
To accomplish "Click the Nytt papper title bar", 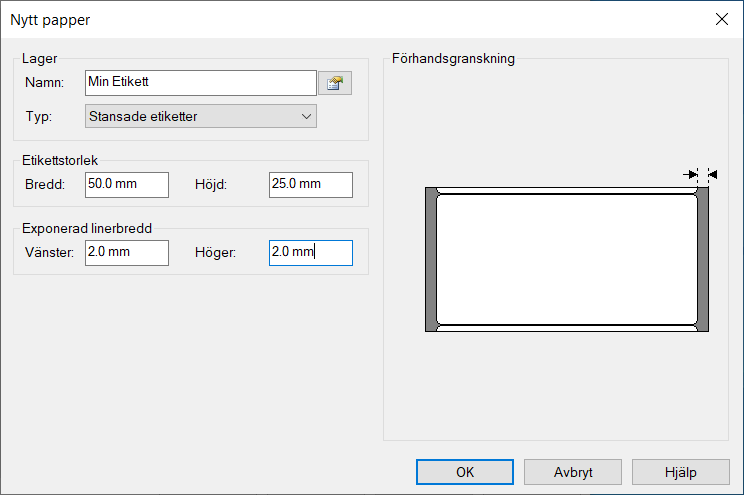I will click(x=300, y=19).
